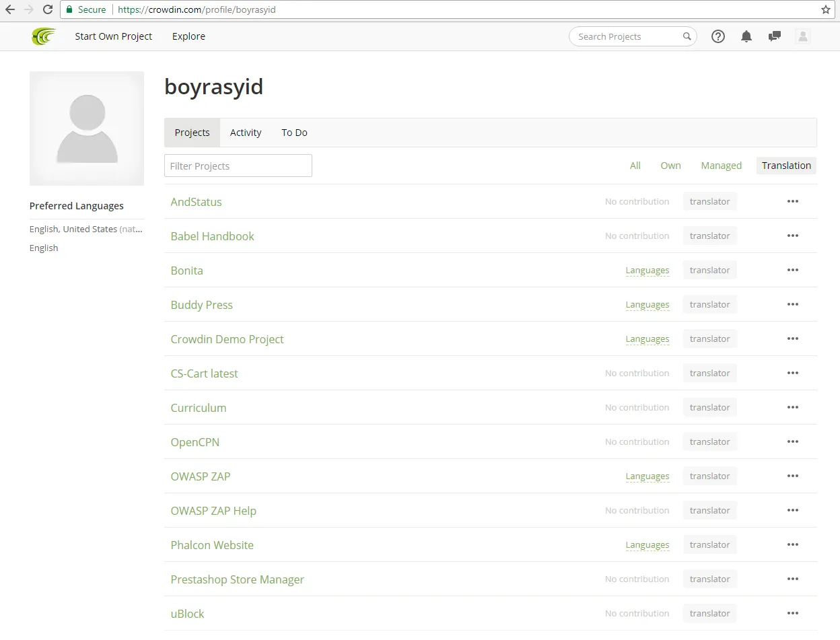This screenshot has height=640, width=840.
Task: Show Languages for Bonita
Action: (647, 271)
